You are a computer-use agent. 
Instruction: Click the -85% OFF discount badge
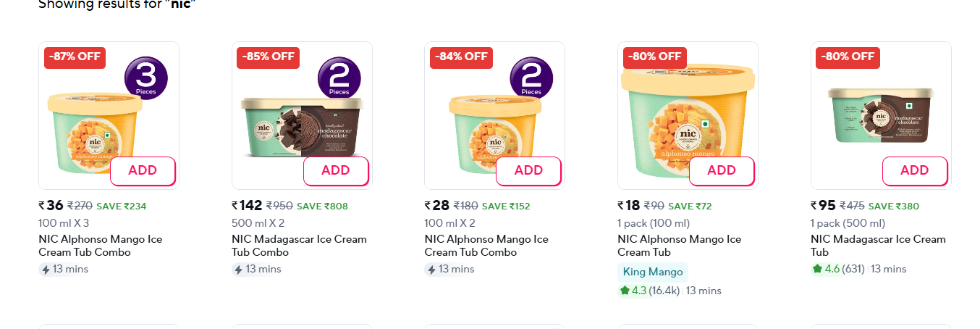coord(269,57)
